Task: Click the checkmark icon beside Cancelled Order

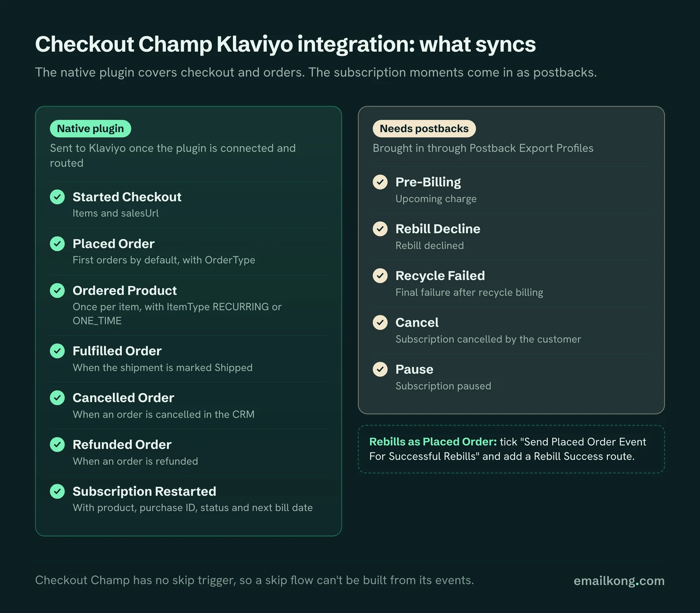Action: point(57,398)
